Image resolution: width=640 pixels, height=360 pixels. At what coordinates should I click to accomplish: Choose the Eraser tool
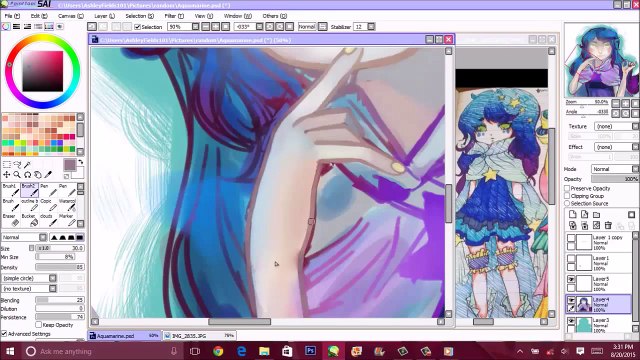10,220
